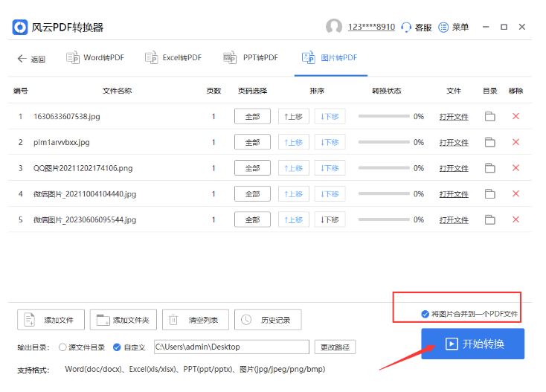Image resolution: width=546 pixels, height=392 pixels.
Task: Open file link for 微信图片_20211004104440.jpg
Action: point(454,194)
